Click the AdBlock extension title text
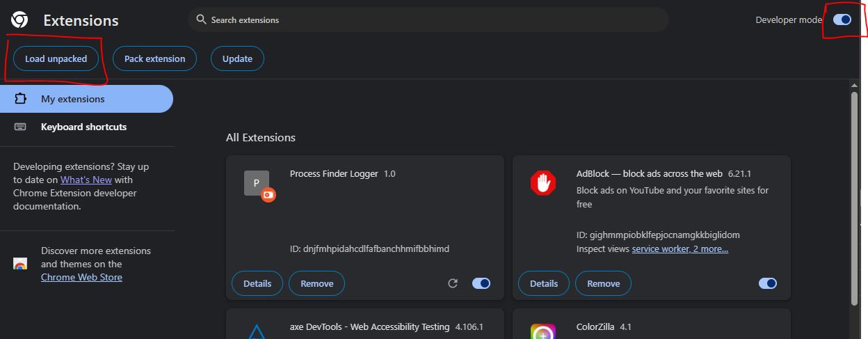868x339 pixels. [x=650, y=173]
